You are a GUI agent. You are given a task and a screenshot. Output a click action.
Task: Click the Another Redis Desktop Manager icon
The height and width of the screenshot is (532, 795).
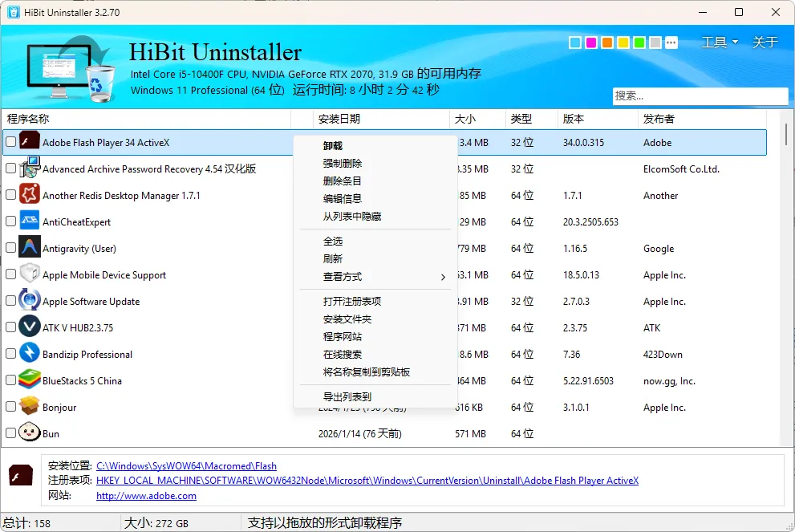coord(30,193)
